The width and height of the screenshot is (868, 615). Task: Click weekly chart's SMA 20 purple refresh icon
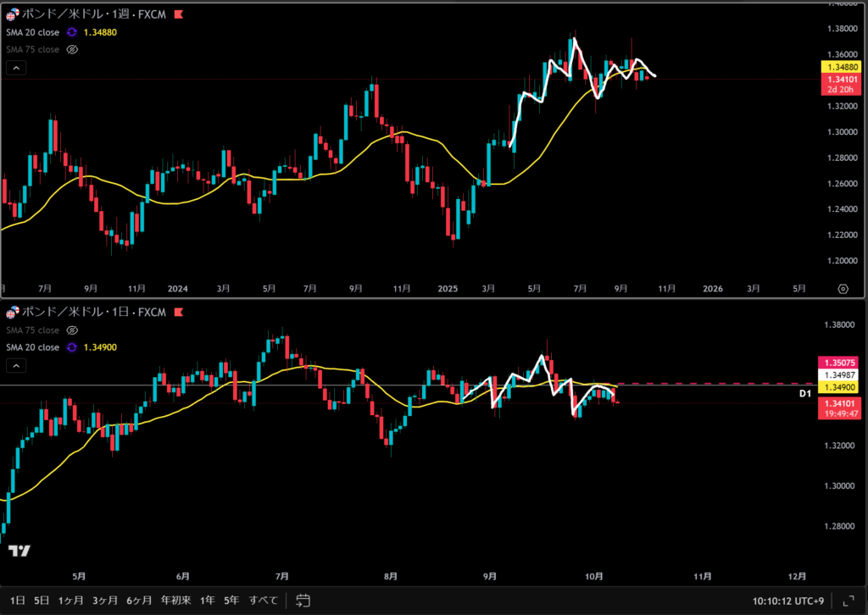coord(73,32)
